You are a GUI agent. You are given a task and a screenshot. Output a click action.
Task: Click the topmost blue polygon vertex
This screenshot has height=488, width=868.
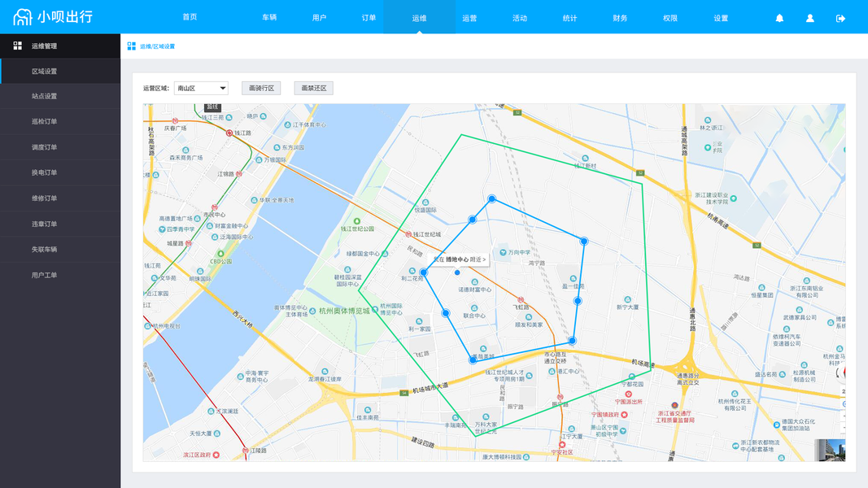(491, 198)
